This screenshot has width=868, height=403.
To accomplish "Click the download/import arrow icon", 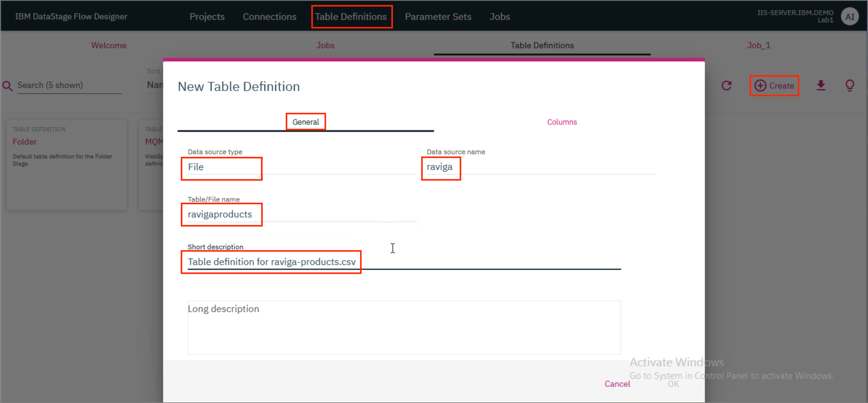I will (x=821, y=86).
